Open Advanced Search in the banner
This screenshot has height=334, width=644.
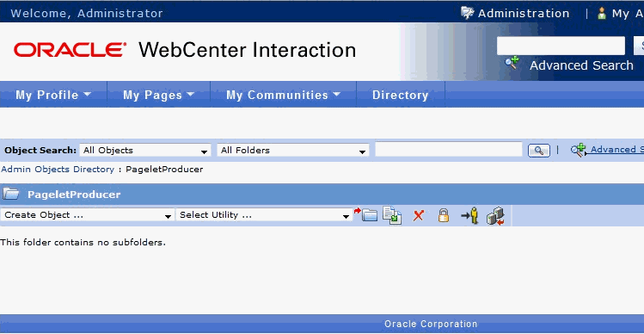(581, 65)
